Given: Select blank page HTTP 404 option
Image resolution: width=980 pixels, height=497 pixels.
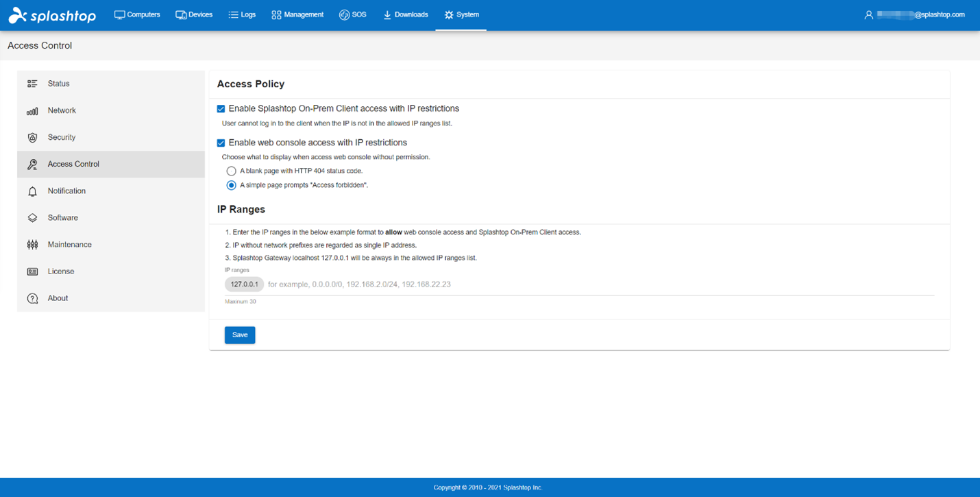Looking at the screenshot, I should pyautogui.click(x=231, y=171).
